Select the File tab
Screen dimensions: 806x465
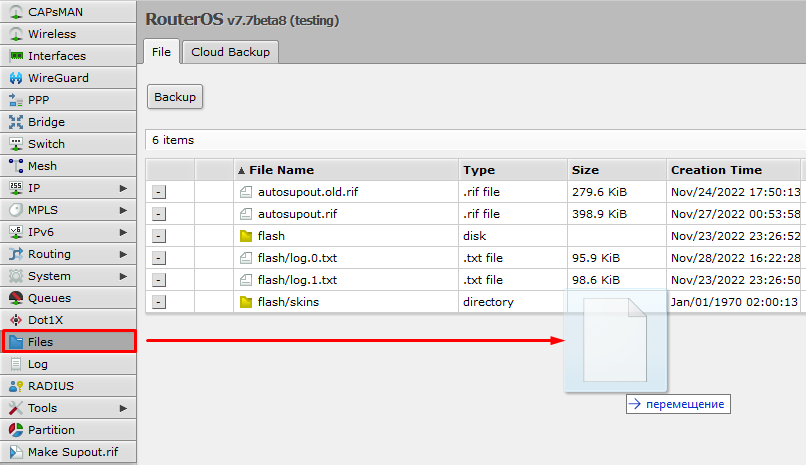click(x=161, y=52)
